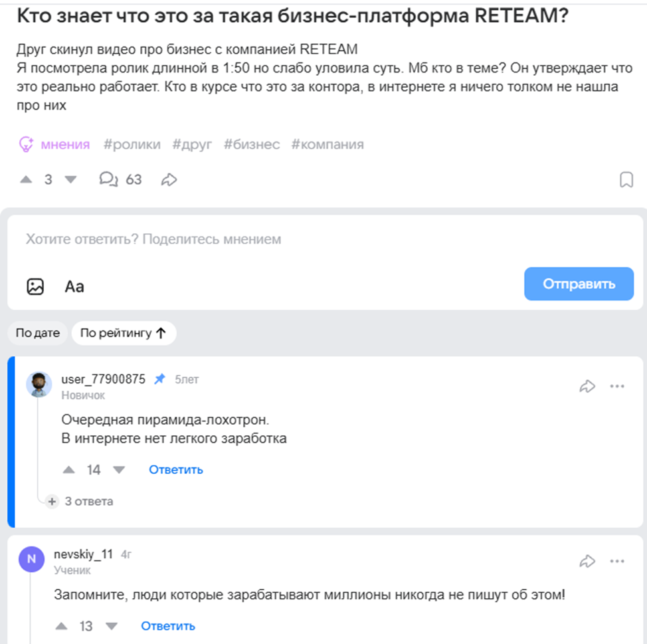Viewport: 647px width, 644px height.
Task: Sort comments with По дате tab
Action: [38, 334]
